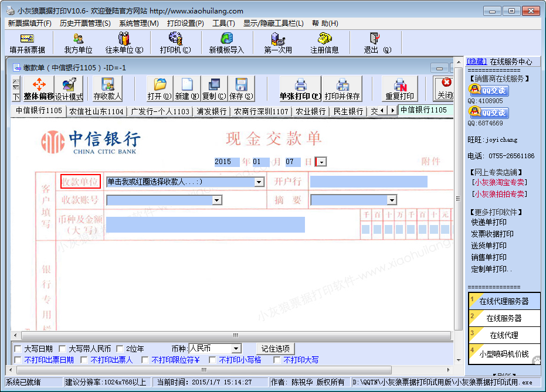Screen dimensions: 546x392
Task: Click the 记住选项 button
Action: coord(275,349)
